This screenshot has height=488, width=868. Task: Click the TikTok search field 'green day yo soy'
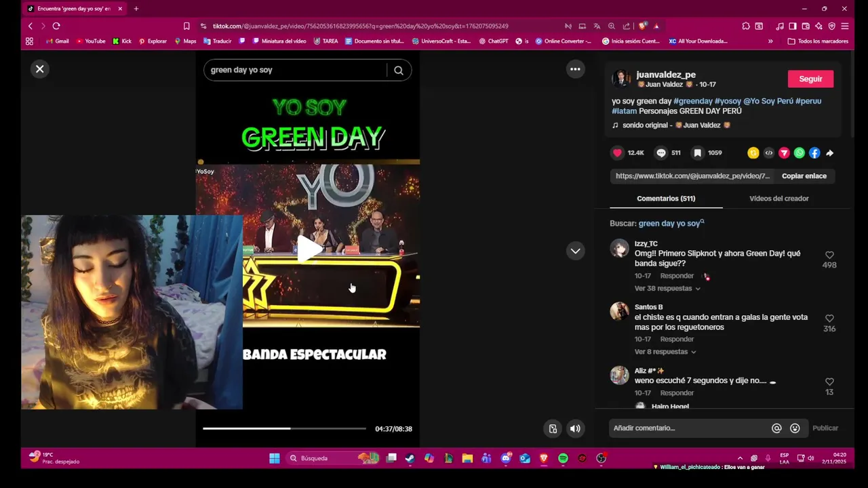point(296,70)
